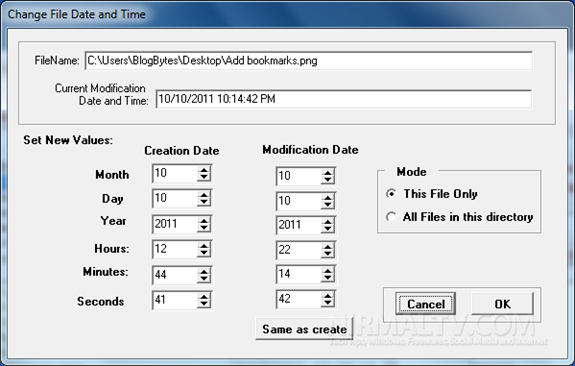Decrease the Creation Date minutes value
This screenshot has height=366, width=575.
point(204,279)
